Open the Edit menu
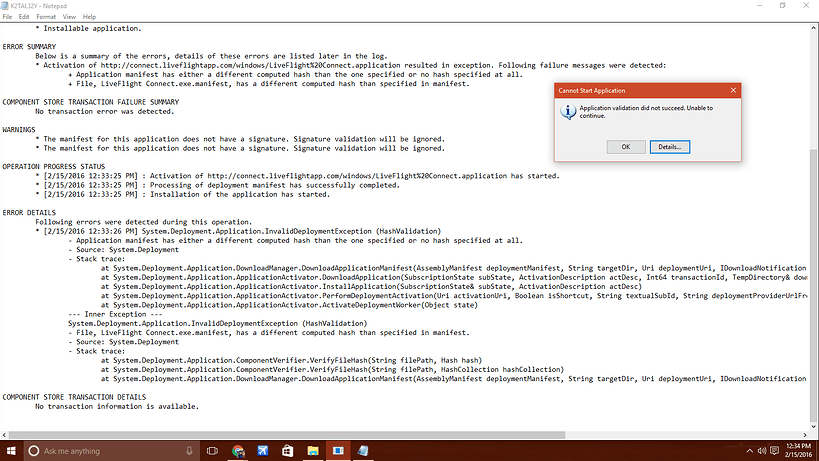 pyautogui.click(x=24, y=17)
